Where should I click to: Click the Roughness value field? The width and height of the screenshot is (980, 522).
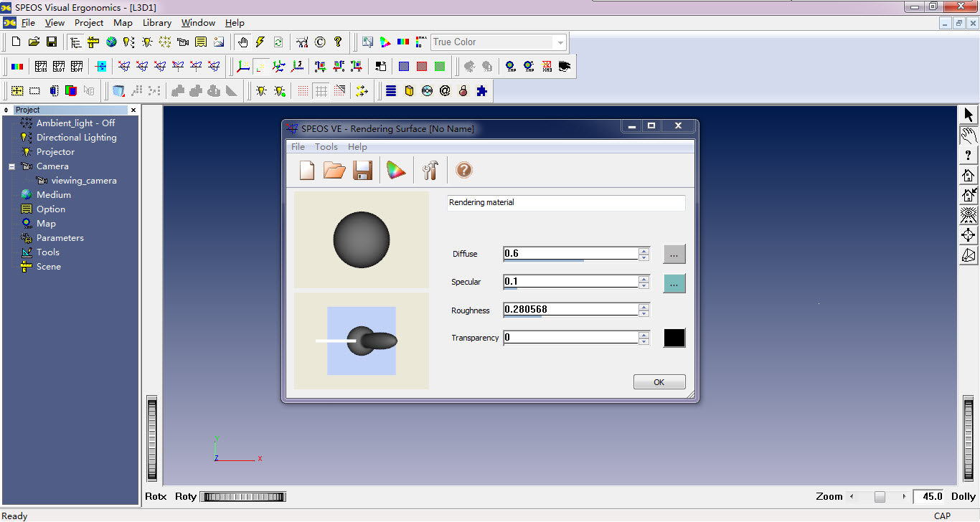click(x=571, y=310)
